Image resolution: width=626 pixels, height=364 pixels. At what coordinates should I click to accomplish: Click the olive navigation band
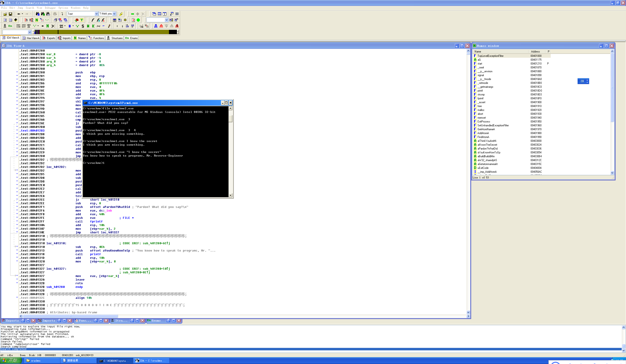coord(112,32)
